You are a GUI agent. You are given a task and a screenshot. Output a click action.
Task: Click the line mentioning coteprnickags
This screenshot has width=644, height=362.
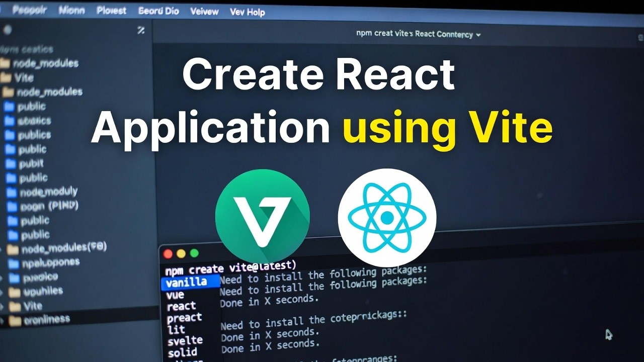[314, 319]
